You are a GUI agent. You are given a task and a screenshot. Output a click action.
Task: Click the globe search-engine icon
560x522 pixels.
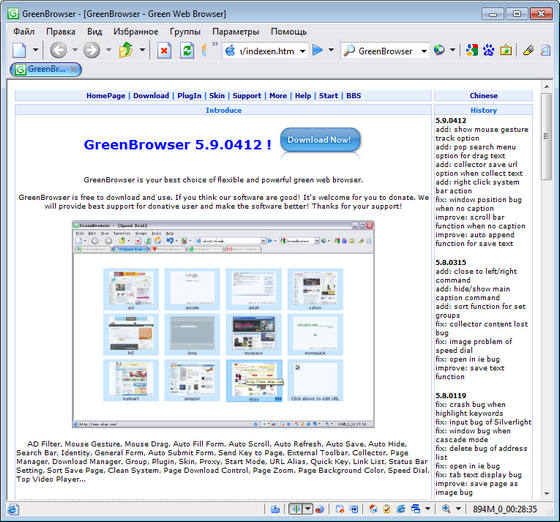coord(439,50)
